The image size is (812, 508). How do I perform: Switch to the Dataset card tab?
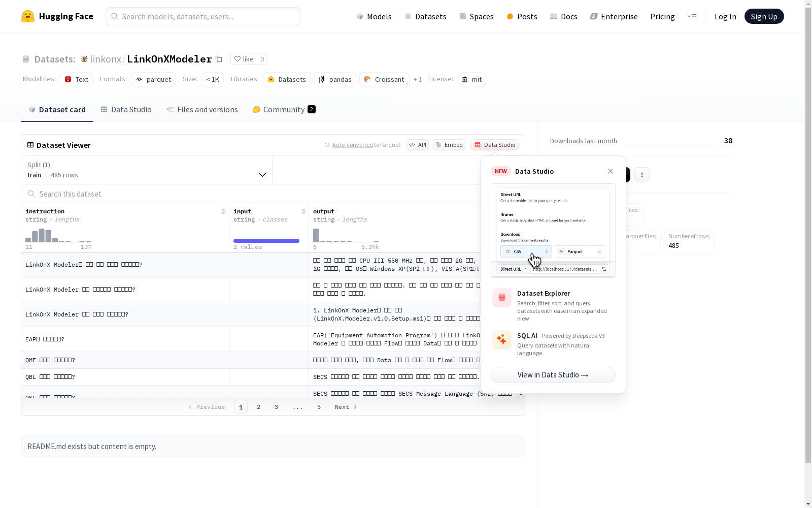57,110
